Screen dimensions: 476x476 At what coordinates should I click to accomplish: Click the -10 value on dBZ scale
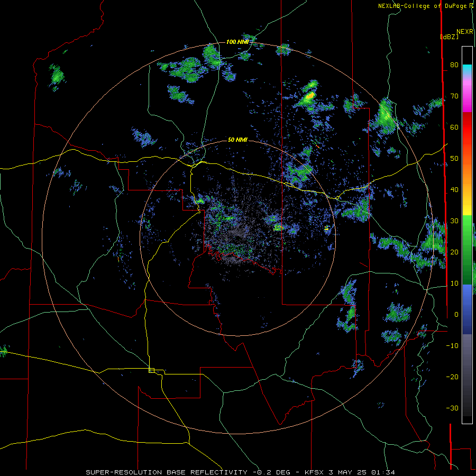[452, 346]
